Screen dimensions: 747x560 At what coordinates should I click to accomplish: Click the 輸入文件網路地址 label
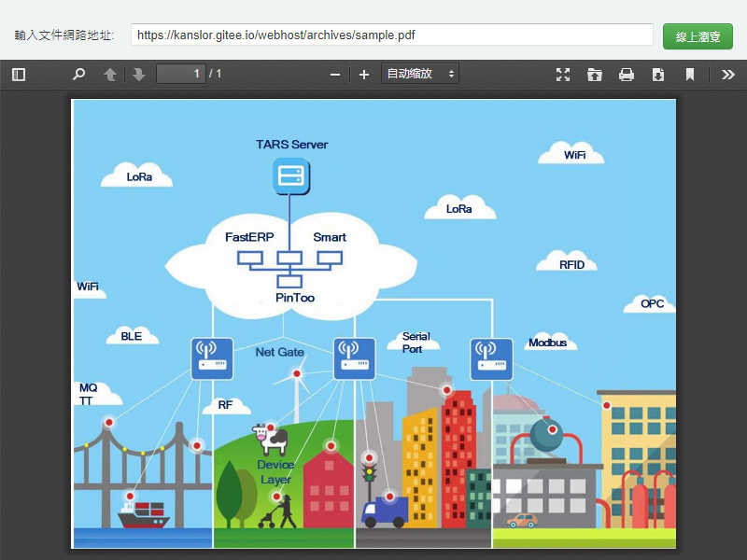pos(64,35)
